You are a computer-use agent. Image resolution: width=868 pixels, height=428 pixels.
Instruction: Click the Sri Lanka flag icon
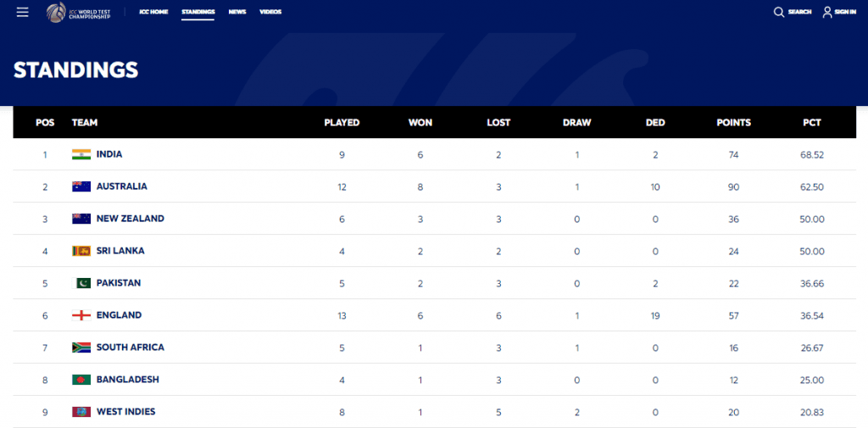click(81, 251)
